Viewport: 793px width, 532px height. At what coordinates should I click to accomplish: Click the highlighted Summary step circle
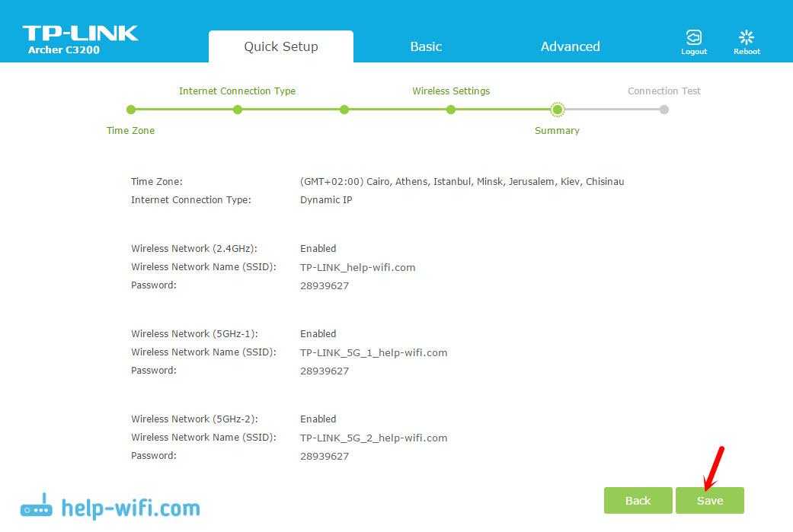[x=558, y=110]
